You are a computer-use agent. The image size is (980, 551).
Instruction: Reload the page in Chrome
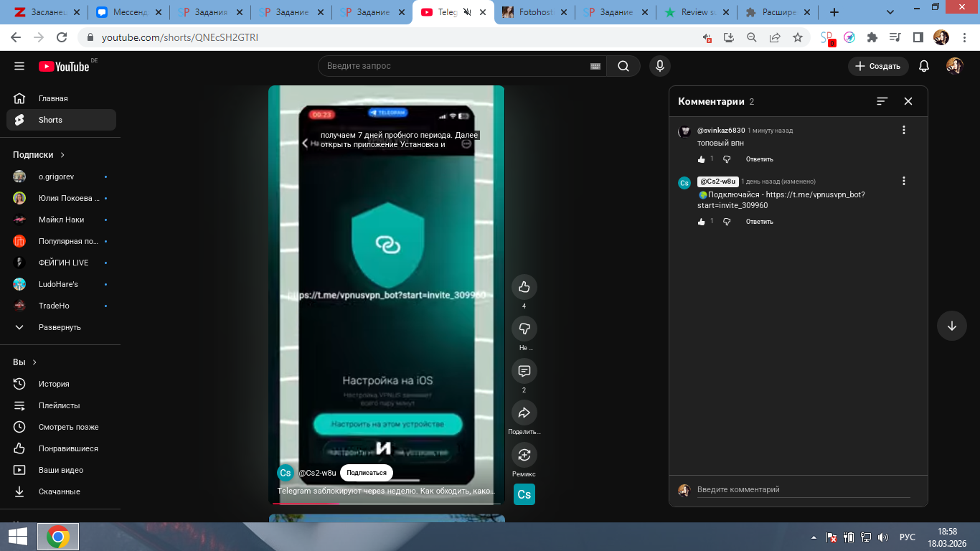coord(62,37)
